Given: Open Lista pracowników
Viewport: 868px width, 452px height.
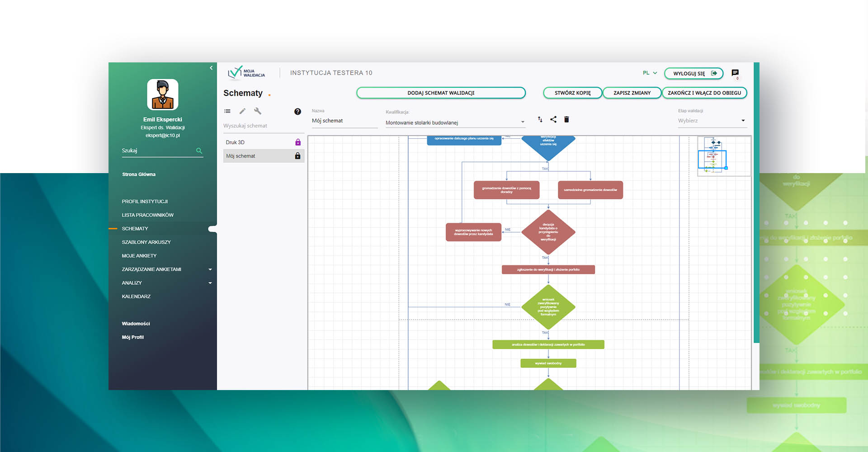Looking at the screenshot, I should click(148, 215).
